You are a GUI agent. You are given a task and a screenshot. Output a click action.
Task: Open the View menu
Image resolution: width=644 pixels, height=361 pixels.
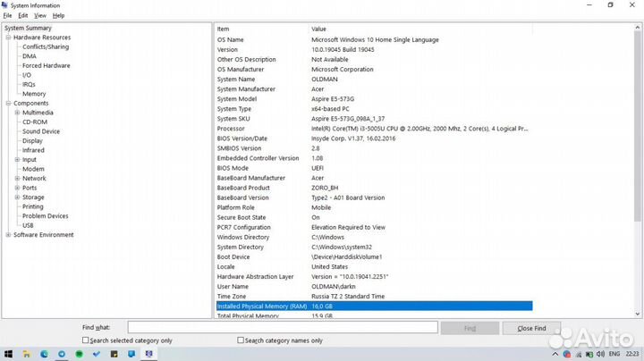pos(40,15)
